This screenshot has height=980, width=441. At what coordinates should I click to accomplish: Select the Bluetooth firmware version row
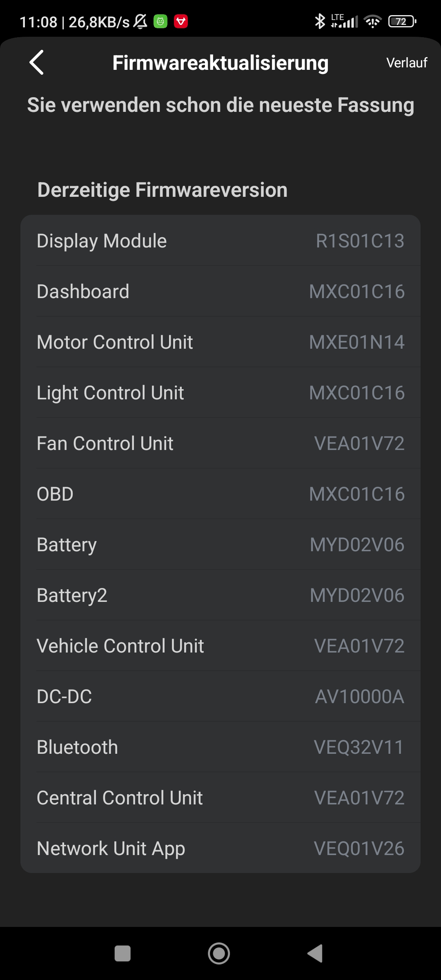pyautogui.click(x=220, y=747)
